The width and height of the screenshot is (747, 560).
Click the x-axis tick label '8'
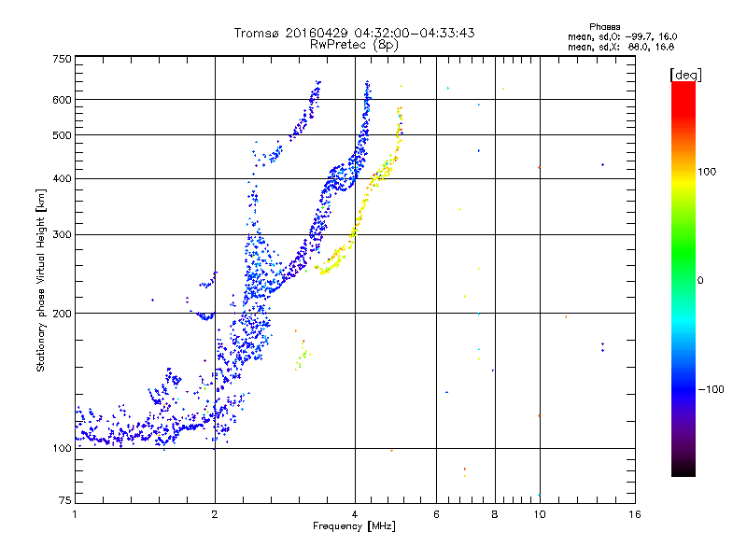[x=495, y=514]
